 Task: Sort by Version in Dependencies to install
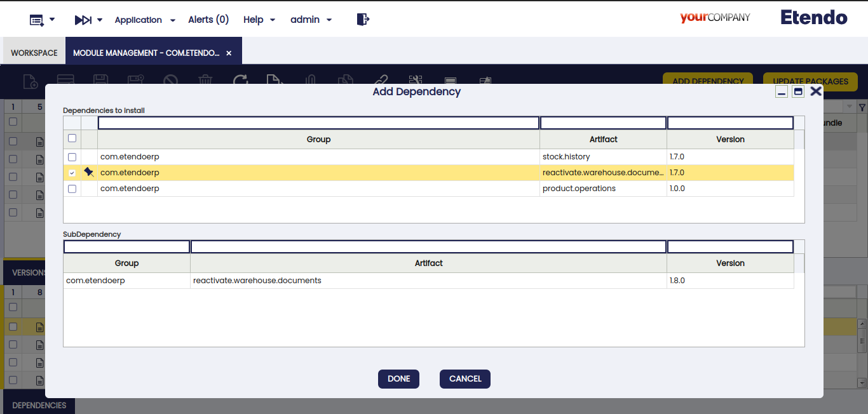[730, 139]
